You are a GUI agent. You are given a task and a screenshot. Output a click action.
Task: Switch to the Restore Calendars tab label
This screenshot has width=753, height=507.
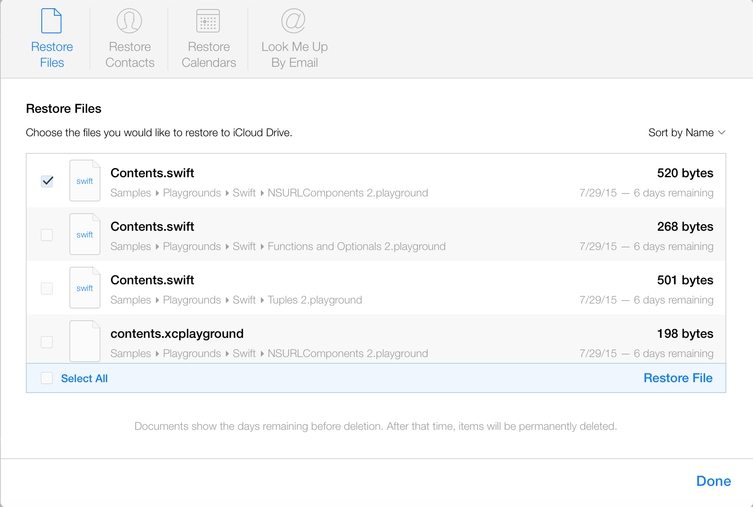pos(208,54)
